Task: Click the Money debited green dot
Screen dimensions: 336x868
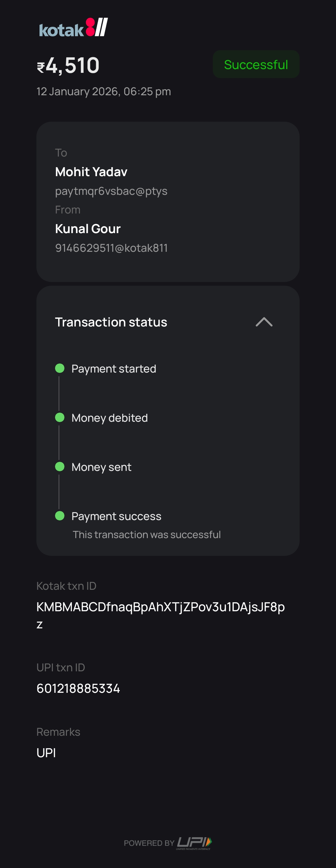Action: (x=60, y=417)
